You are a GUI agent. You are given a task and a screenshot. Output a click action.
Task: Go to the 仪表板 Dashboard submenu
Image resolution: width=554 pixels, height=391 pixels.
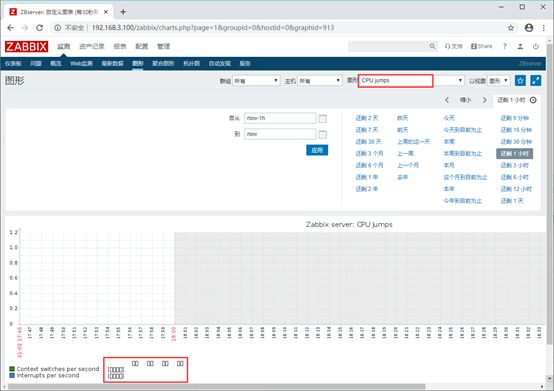tap(13, 64)
